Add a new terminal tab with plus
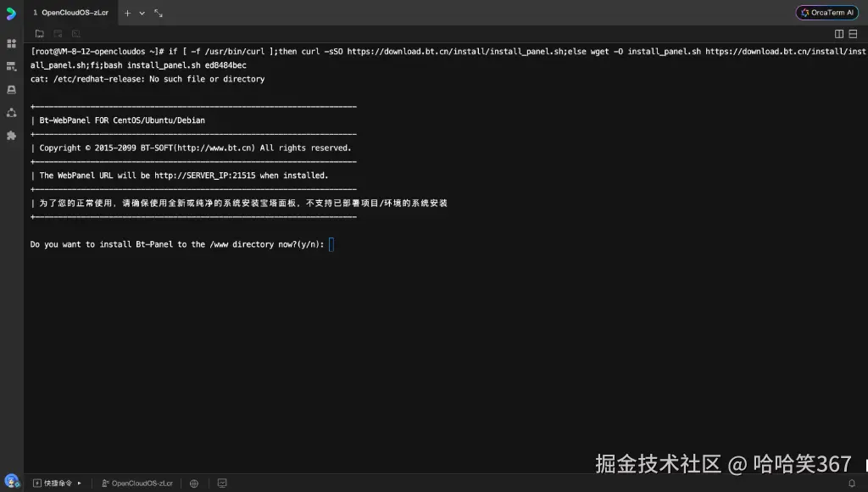Image resolution: width=868 pixels, height=492 pixels. pos(127,13)
